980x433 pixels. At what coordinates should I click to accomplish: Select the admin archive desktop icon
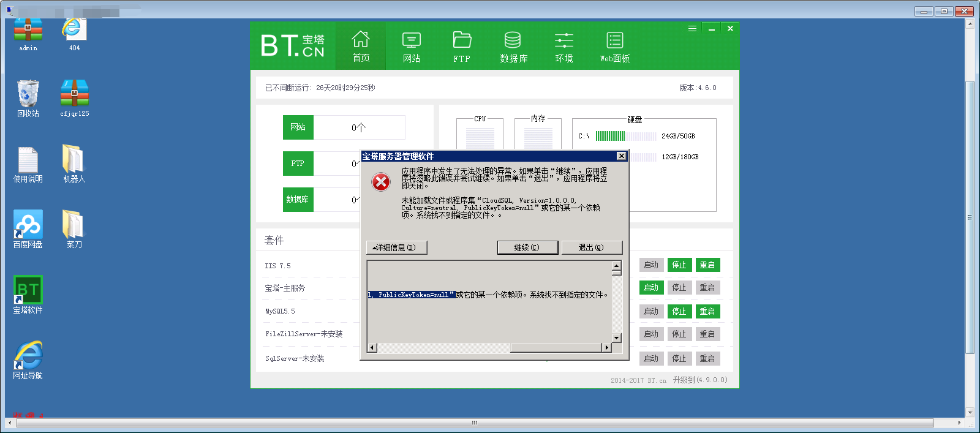point(28,35)
